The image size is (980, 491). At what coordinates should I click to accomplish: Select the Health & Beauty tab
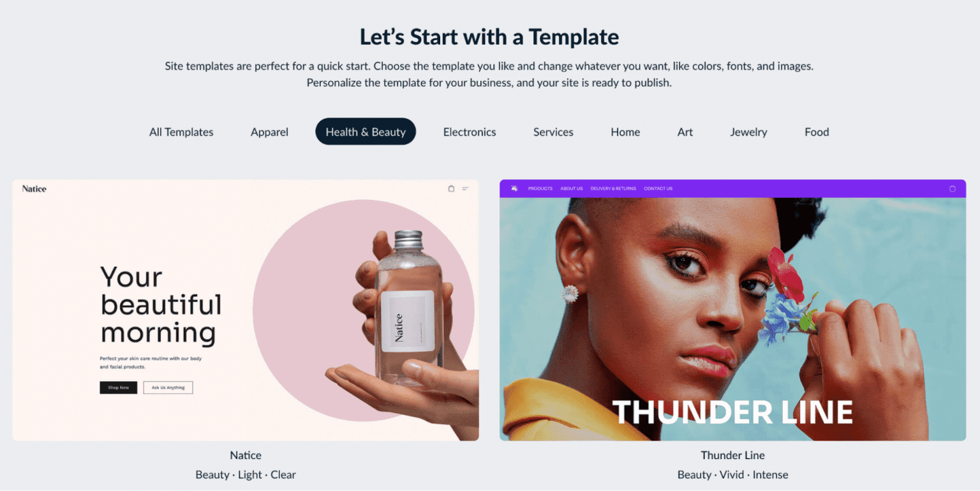coord(366,132)
